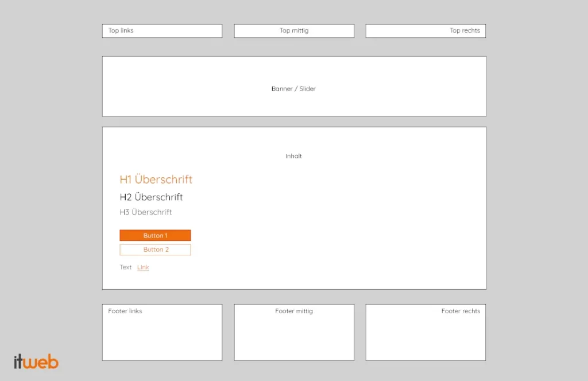The height and width of the screenshot is (381, 588).
Task: Select the Top links header box
Action: pos(162,31)
